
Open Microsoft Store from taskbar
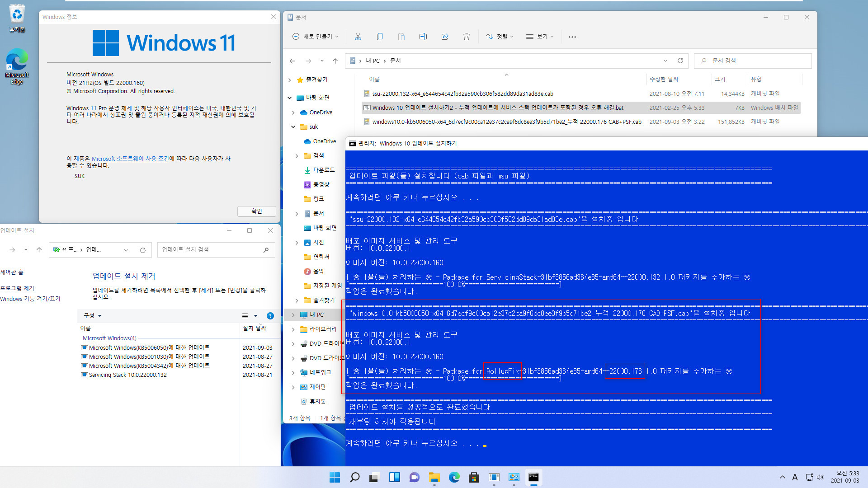474,477
